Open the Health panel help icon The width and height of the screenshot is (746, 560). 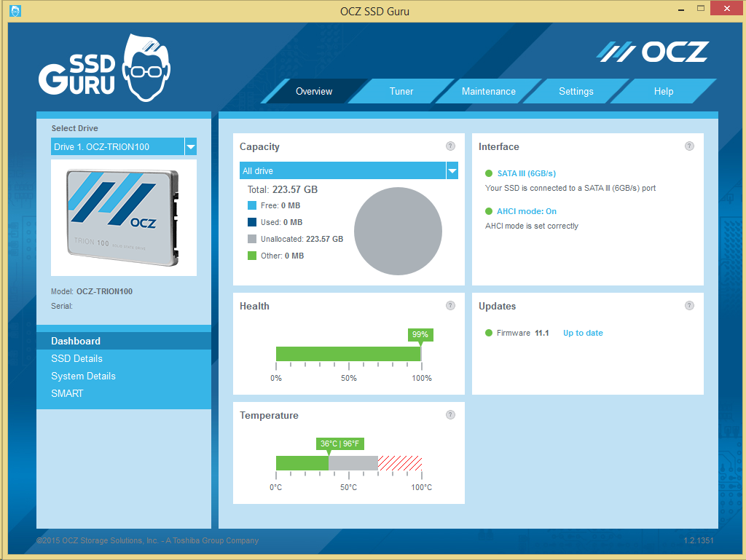(x=450, y=306)
